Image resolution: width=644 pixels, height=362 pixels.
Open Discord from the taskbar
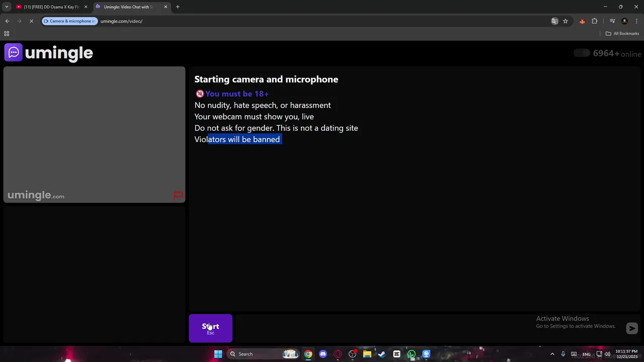323,354
